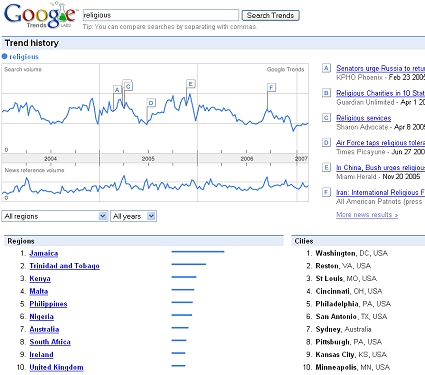Click the Search Trends button
The height and width of the screenshot is (375, 425).
pyautogui.click(x=270, y=16)
